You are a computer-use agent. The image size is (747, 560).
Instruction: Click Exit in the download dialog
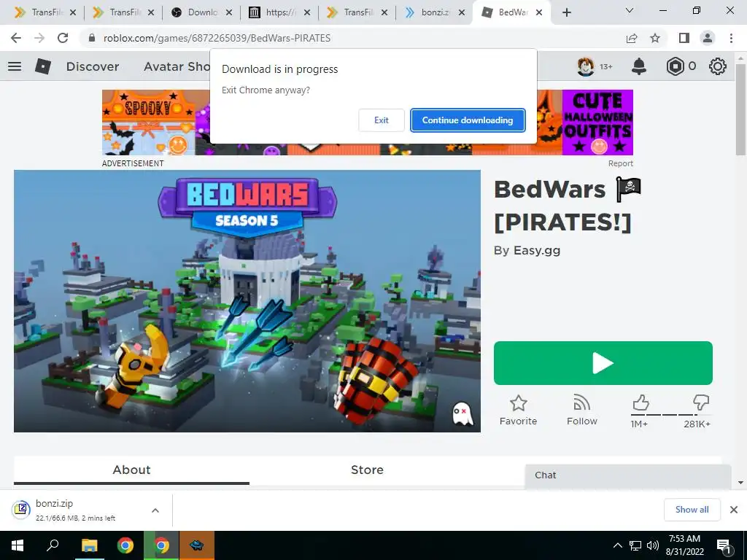click(x=381, y=120)
